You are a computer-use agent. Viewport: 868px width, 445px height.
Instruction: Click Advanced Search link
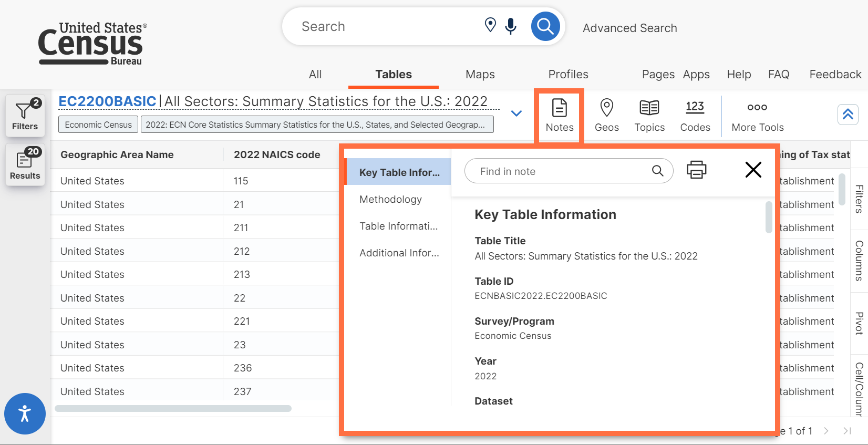(630, 28)
